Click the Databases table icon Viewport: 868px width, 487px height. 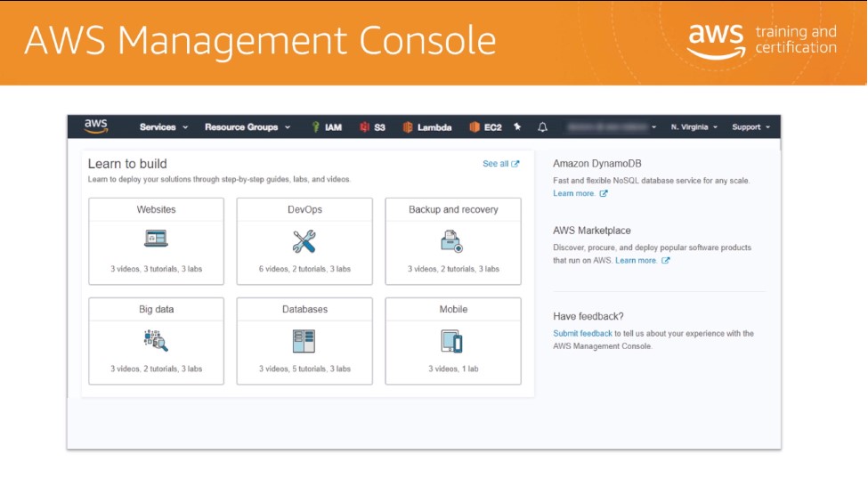pos(304,341)
